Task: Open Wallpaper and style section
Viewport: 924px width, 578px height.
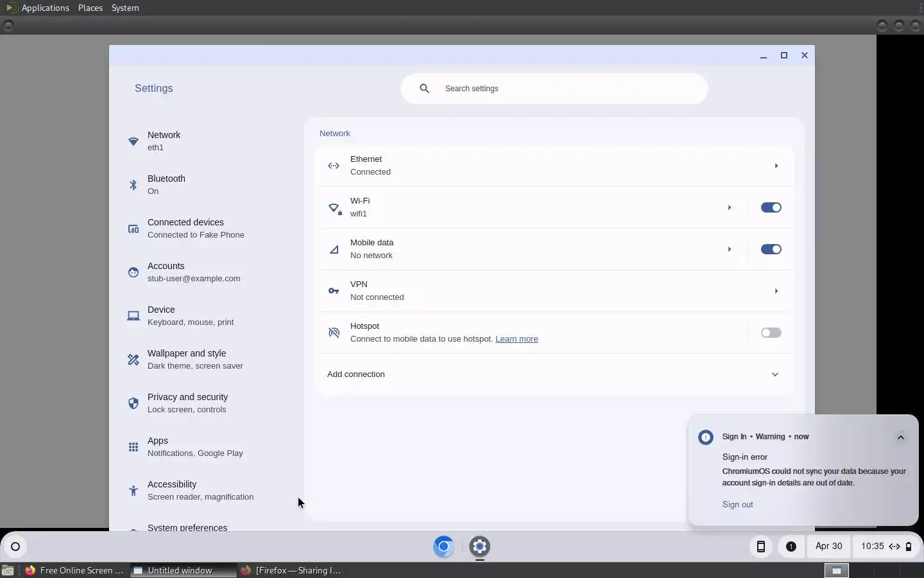Action: click(205, 360)
